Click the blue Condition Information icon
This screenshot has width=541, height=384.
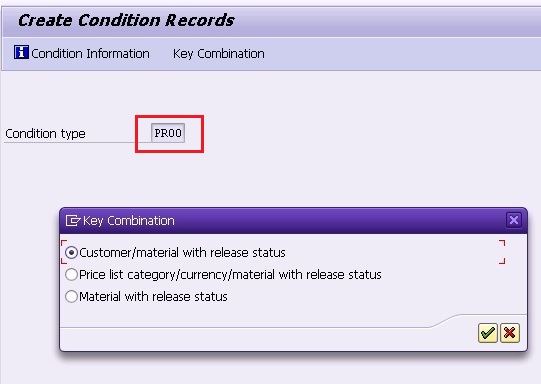tap(21, 52)
